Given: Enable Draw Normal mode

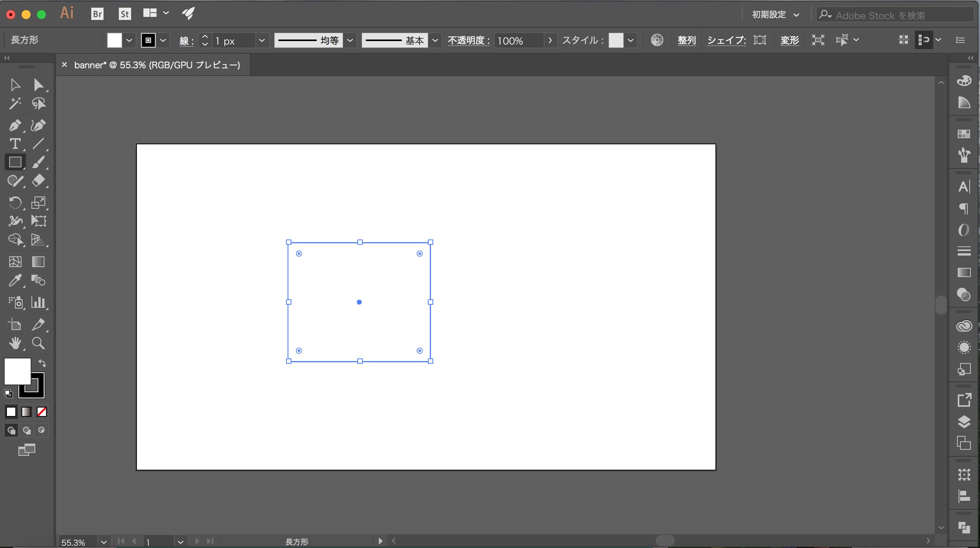Looking at the screenshot, I should [x=12, y=430].
